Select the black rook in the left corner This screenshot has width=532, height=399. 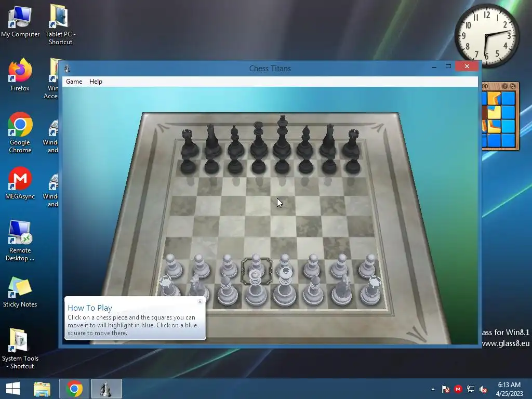pos(188,144)
